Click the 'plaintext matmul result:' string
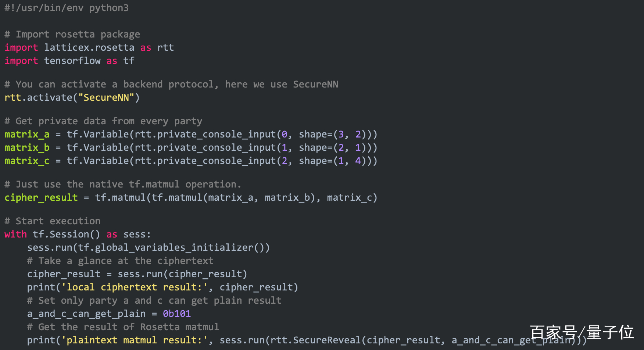The image size is (644, 350). [135, 340]
